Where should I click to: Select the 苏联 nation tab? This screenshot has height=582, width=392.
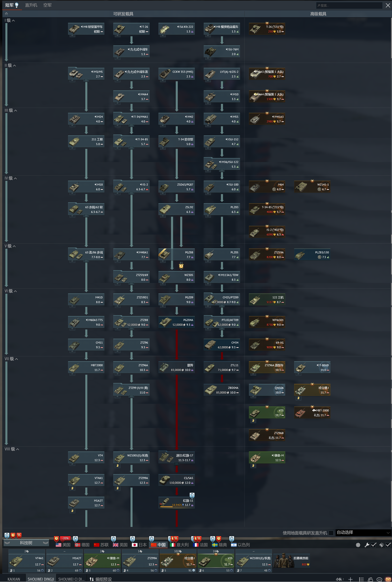point(101,545)
